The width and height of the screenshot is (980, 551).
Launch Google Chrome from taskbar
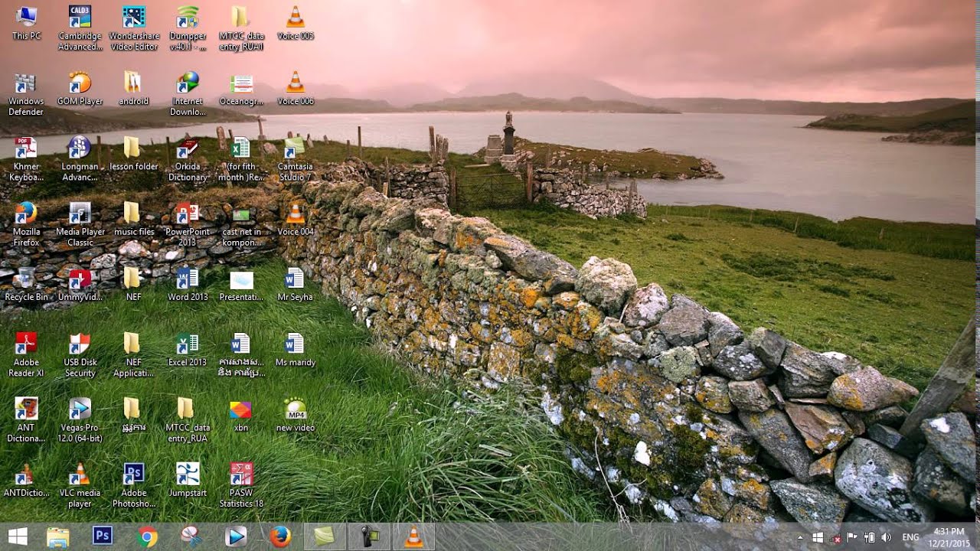tap(147, 536)
